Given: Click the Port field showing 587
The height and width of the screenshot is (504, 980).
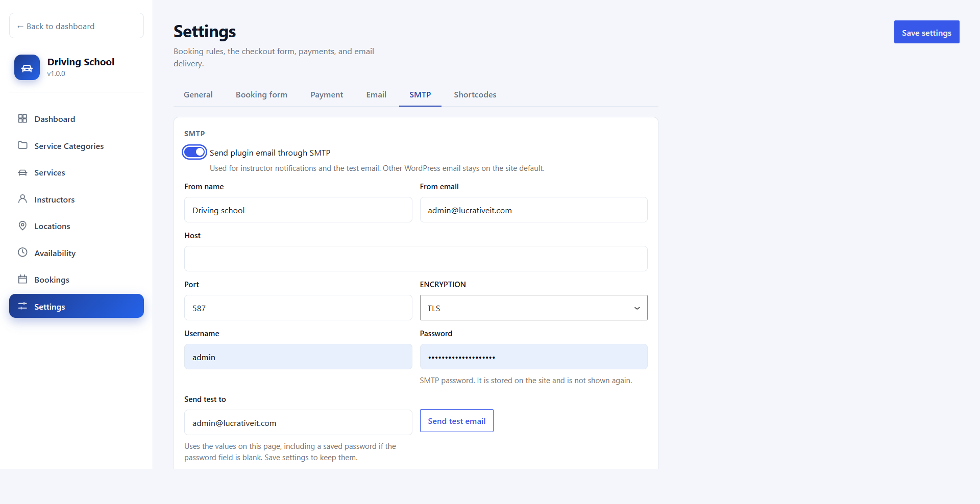Looking at the screenshot, I should pos(298,308).
